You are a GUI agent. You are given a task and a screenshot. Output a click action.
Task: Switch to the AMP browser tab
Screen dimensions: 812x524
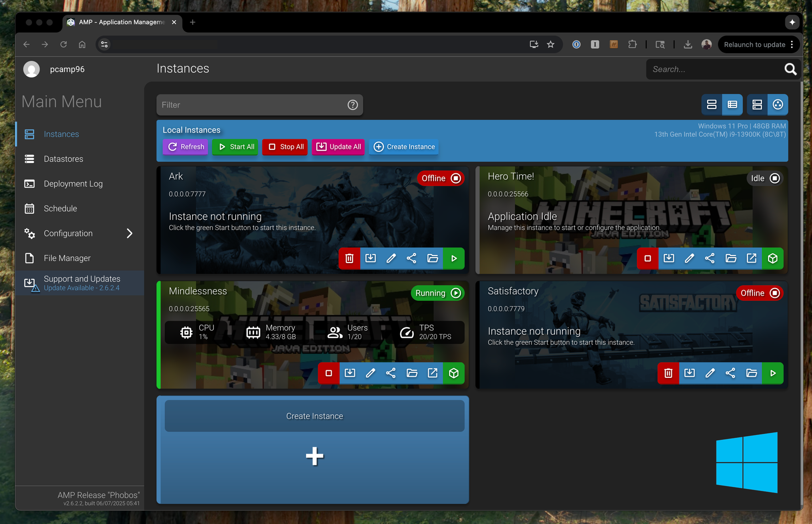(x=118, y=22)
